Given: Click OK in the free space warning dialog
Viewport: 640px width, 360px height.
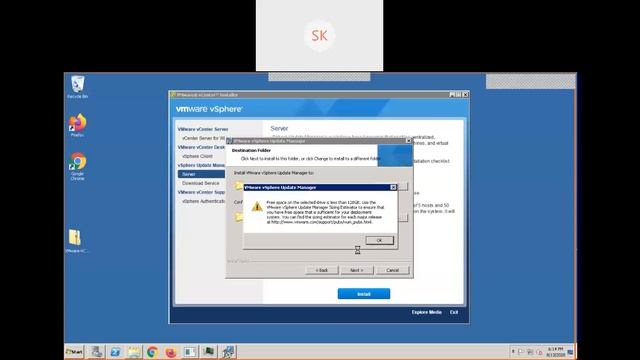Looking at the screenshot, I should point(380,240).
